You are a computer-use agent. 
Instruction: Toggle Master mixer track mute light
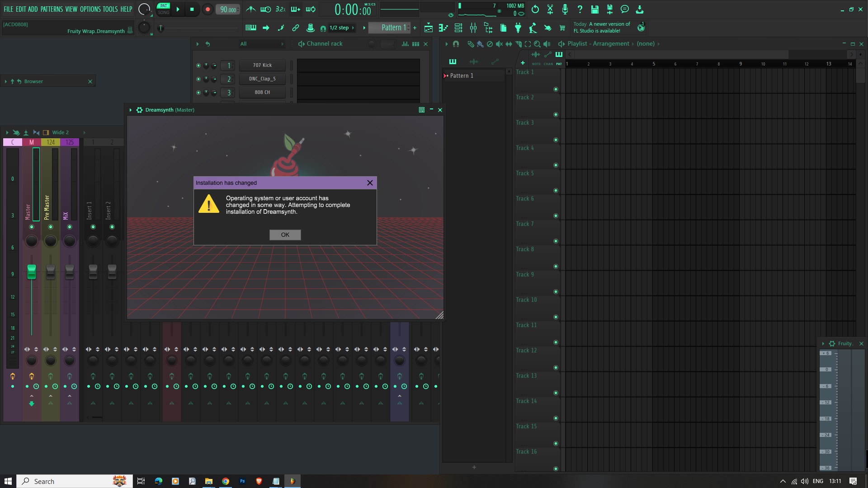[x=31, y=227]
